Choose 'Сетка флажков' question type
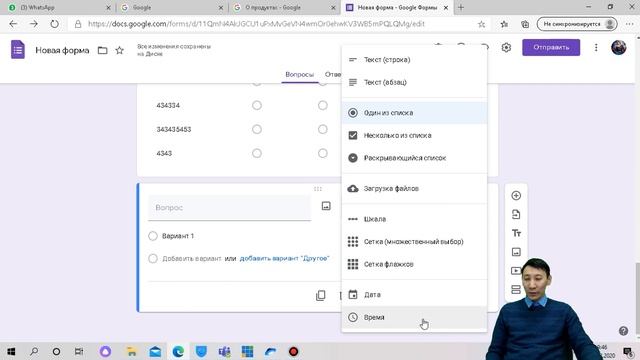Screen dimensions: 640x360 (414, 264)
